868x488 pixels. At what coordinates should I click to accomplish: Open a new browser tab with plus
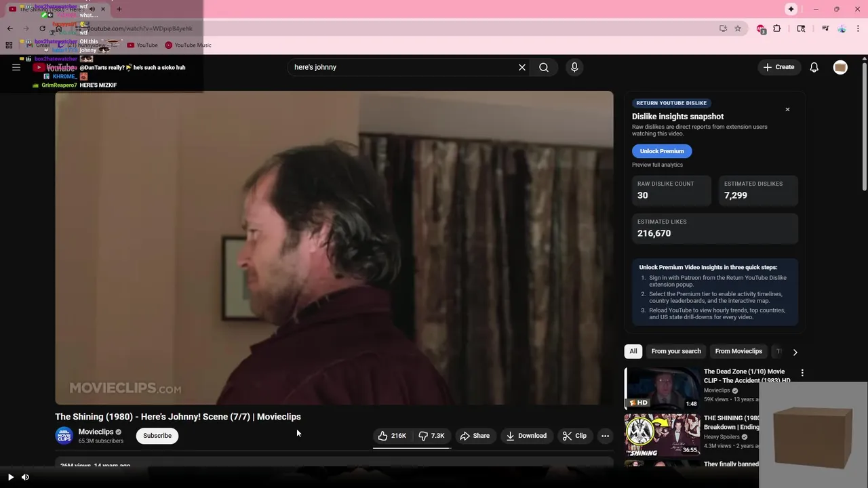[x=119, y=9]
